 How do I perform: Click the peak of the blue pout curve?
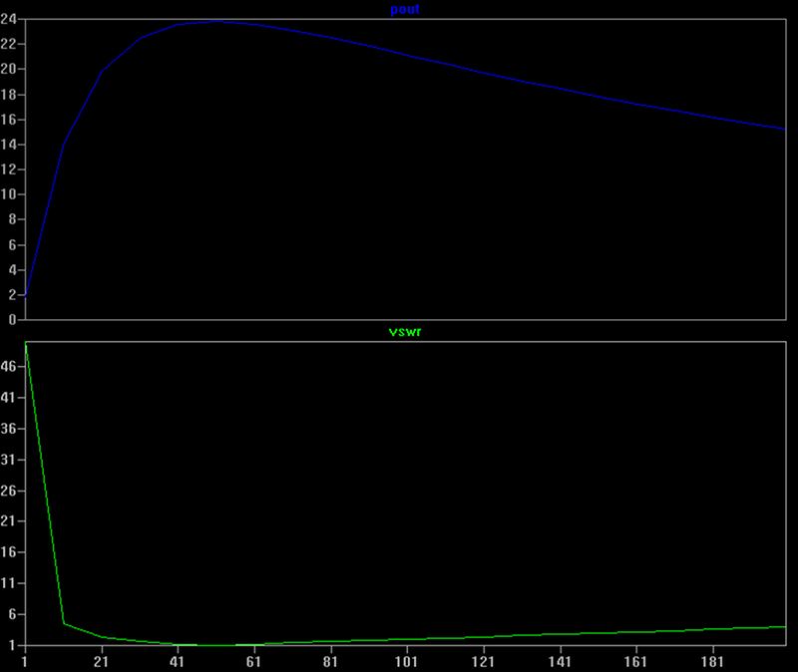217,21
